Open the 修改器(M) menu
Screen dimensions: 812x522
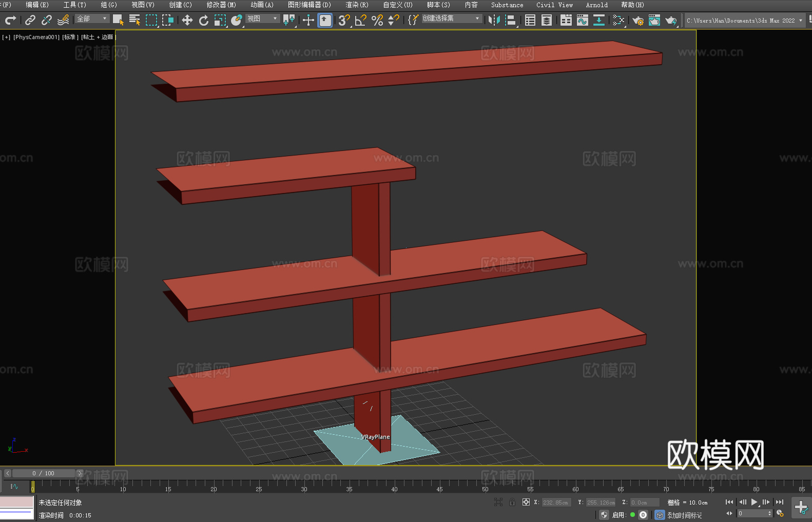221,5
